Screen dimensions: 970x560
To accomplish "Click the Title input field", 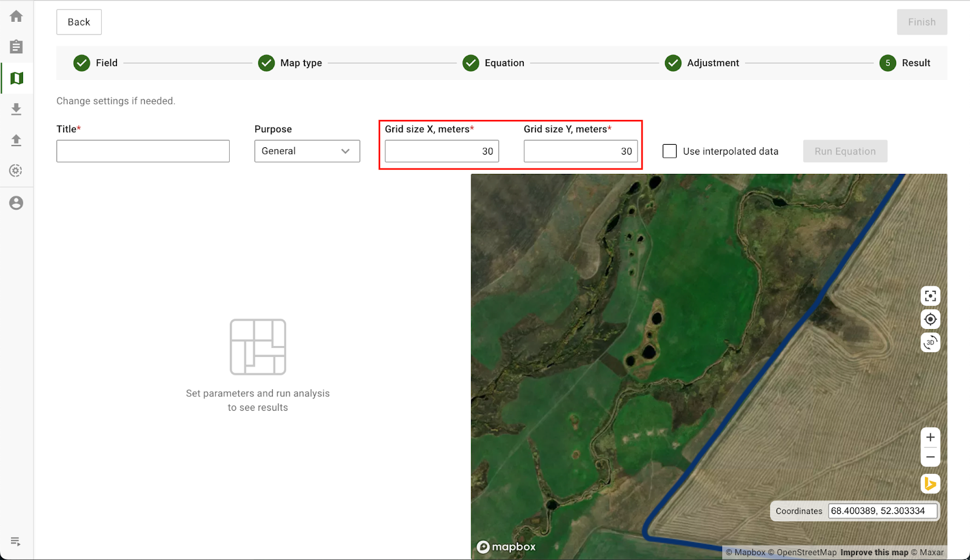I will point(143,151).
